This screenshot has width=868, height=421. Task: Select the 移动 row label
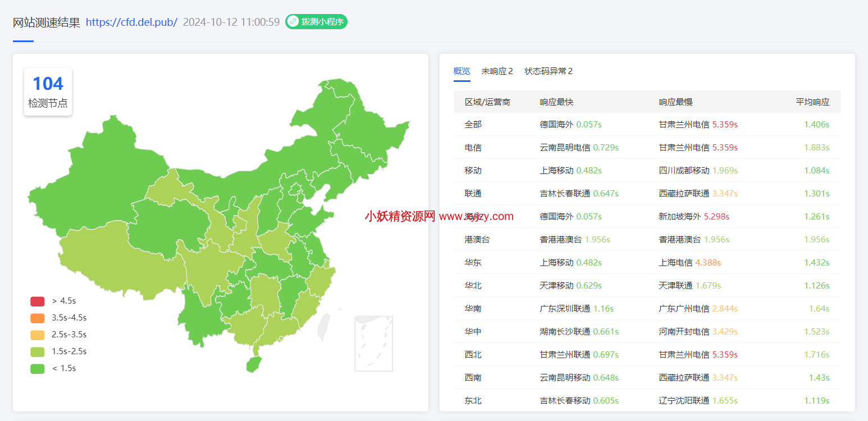click(x=473, y=171)
